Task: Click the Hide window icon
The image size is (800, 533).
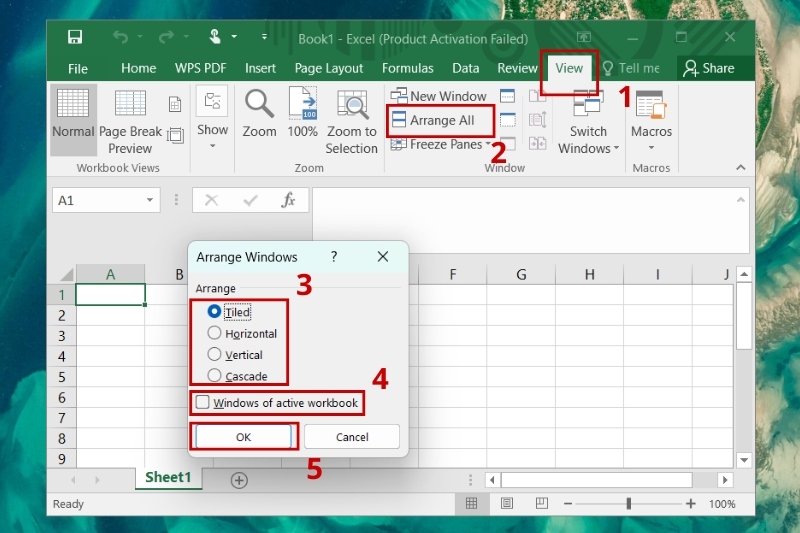Action: click(x=507, y=120)
